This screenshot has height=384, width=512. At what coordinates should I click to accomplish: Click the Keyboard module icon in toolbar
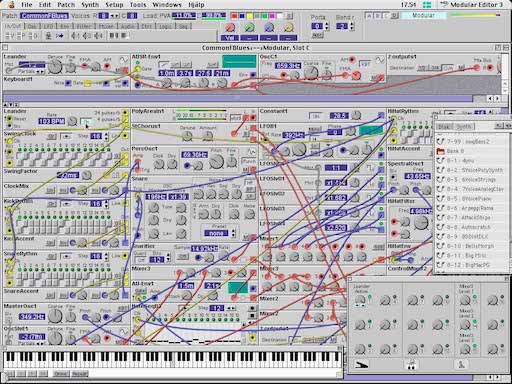[114, 35]
